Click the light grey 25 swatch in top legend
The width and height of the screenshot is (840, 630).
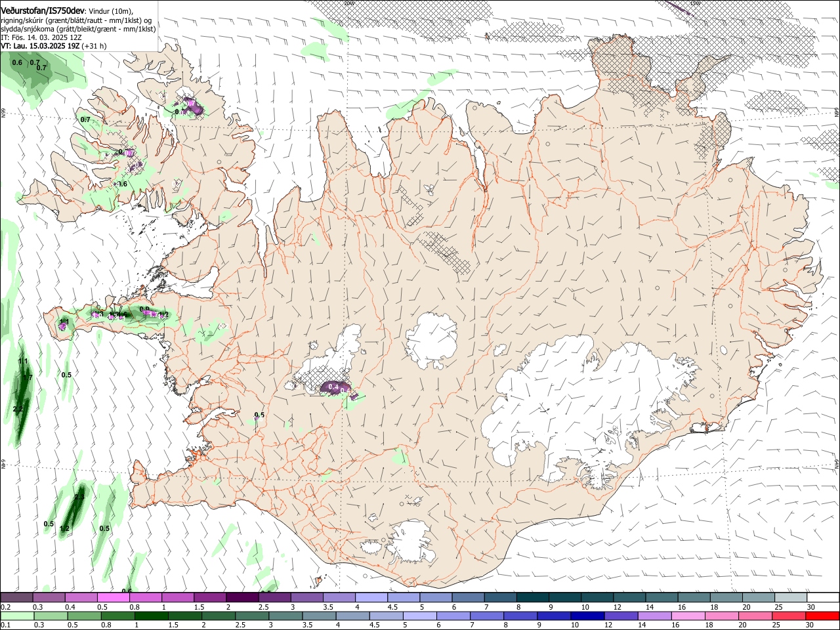pyautogui.click(x=791, y=597)
